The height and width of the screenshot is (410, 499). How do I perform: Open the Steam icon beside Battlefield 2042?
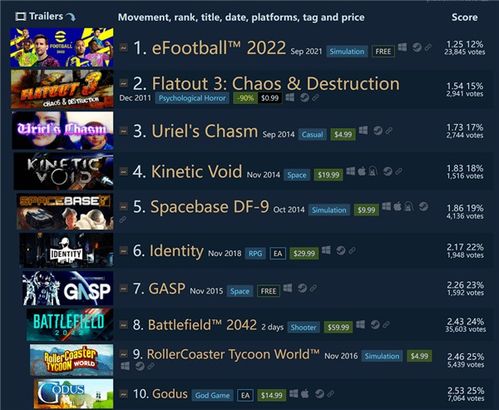pos(375,325)
